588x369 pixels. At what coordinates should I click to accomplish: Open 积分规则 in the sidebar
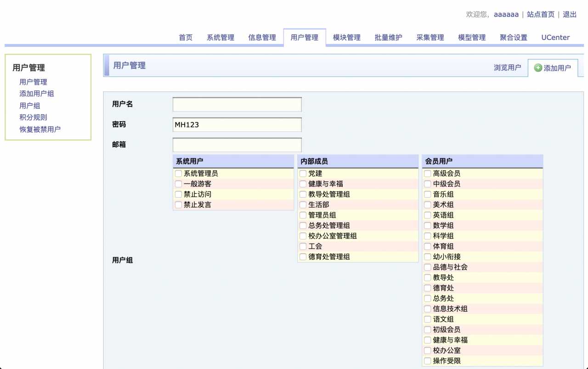[x=33, y=117]
